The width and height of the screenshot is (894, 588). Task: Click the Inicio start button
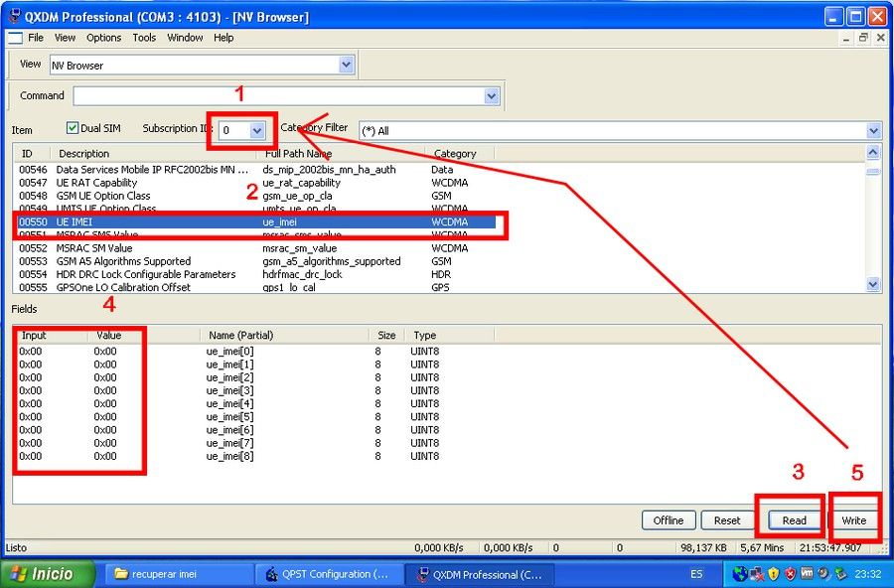(48, 573)
